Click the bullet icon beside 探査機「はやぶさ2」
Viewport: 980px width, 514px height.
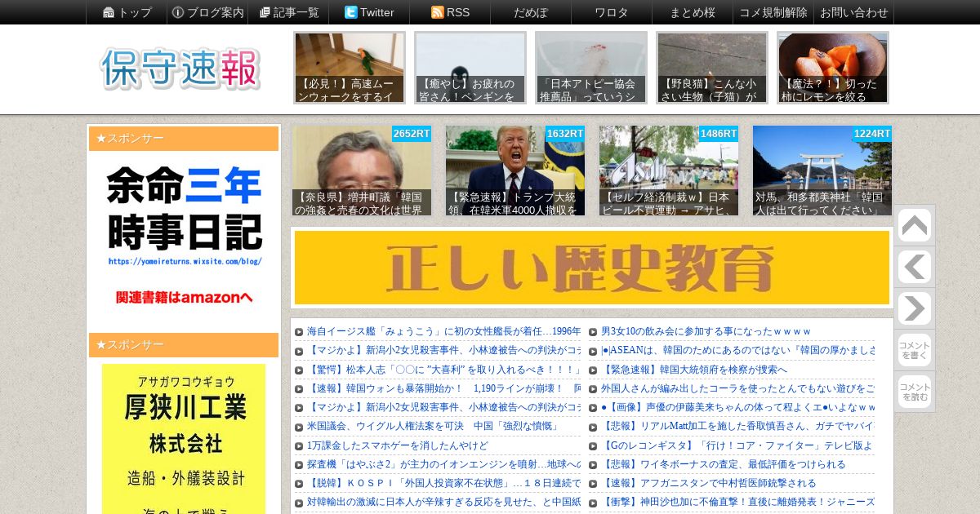coord(299,465)
